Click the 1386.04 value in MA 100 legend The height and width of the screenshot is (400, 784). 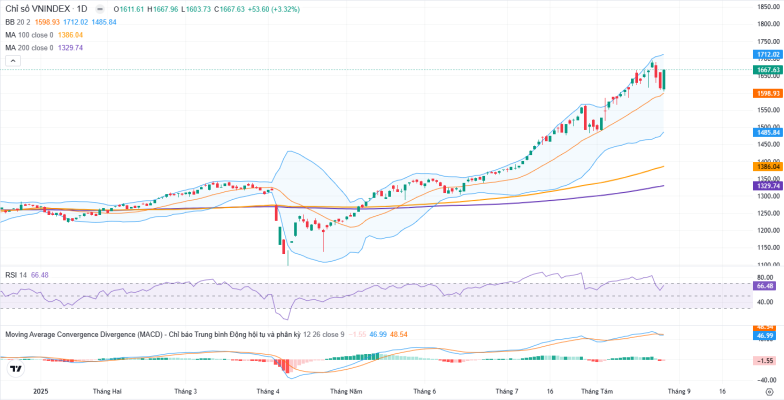[x=70, y=35]
